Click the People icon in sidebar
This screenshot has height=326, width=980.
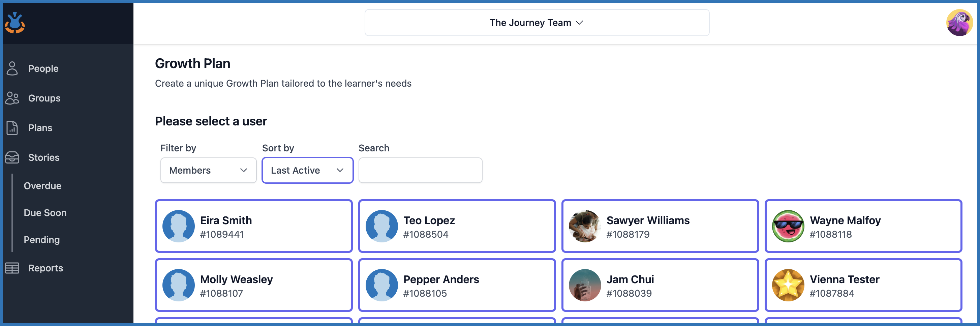[12, 68]
